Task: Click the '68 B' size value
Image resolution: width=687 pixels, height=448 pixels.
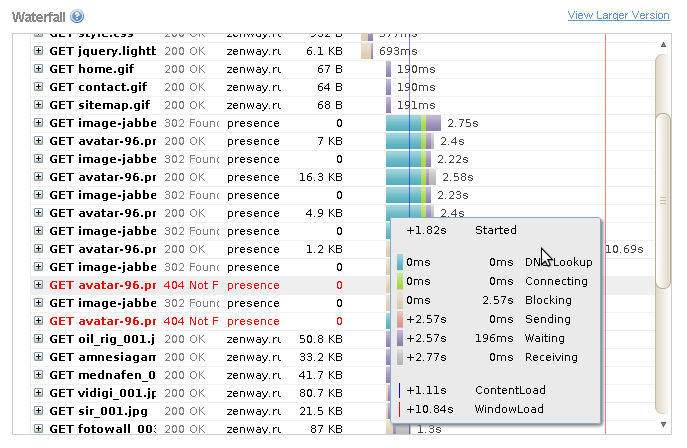Action: click(x=329, y=105)
